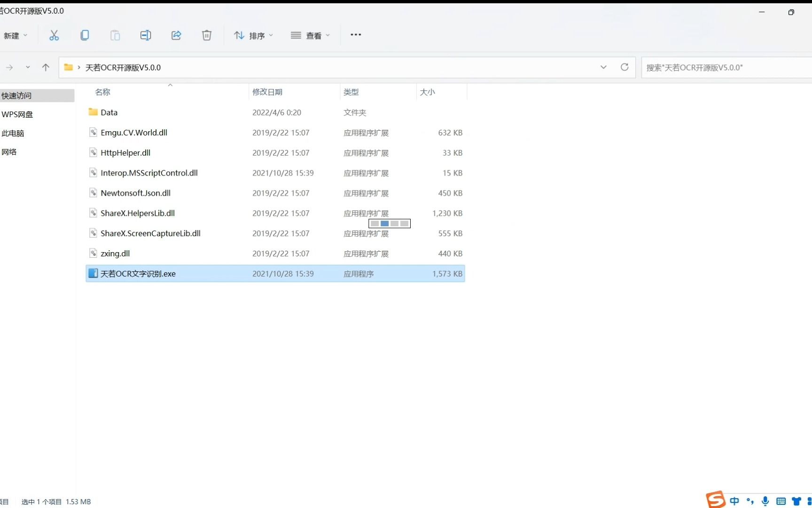This screenshot has height=508, width=812.
Task: Toggle the punctuation mode icon in IME bar
Action: coord(750,501)
